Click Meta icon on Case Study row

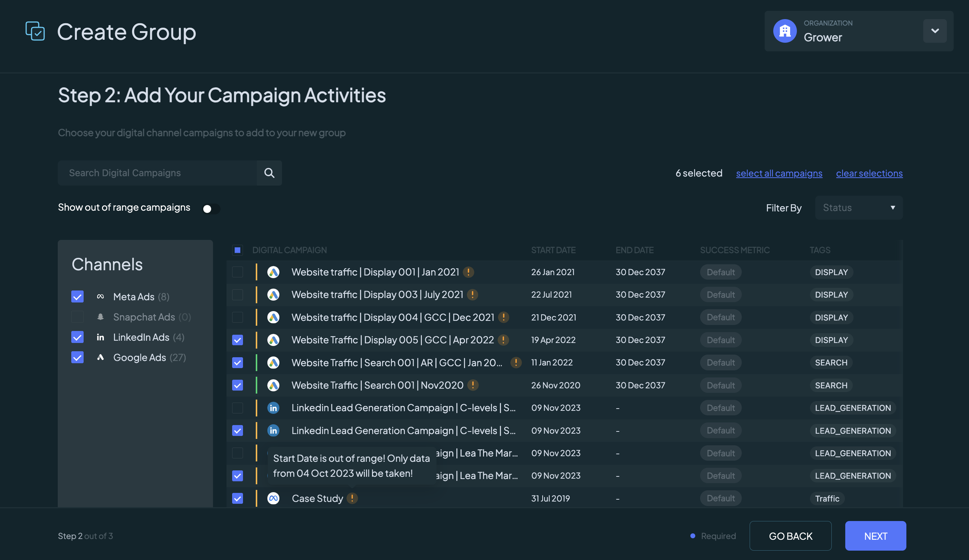(273, 499)
